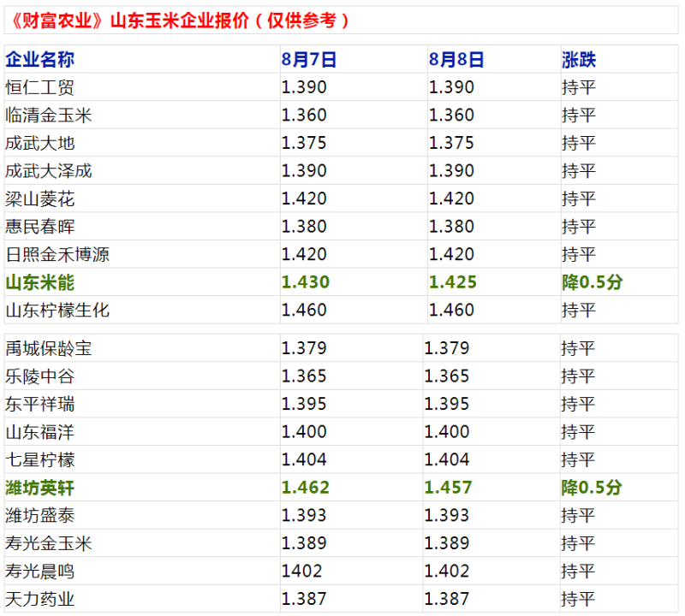This screenshot has width=685, height=616.
Task: Click 降0.5分 in the 山东米能 row
Action: [x=592, y=282]
